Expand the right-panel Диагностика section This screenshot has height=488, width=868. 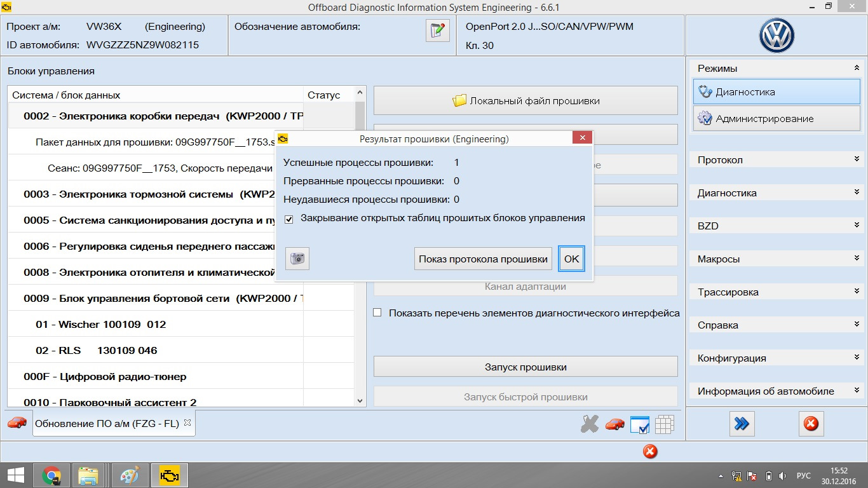click(857, 193)
